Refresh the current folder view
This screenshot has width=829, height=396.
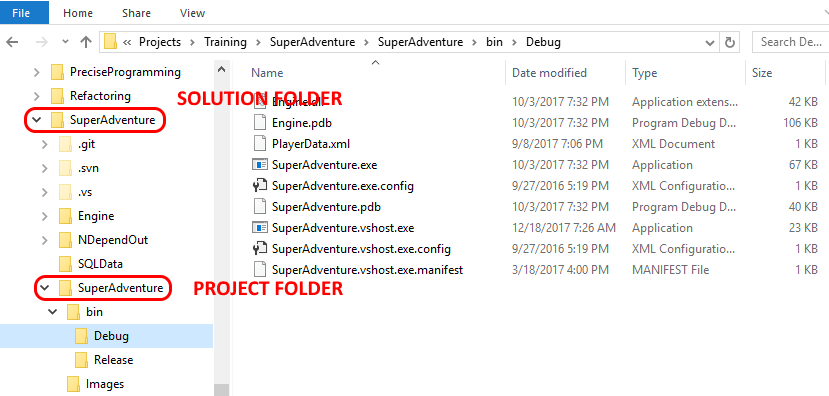click(730, 42)
